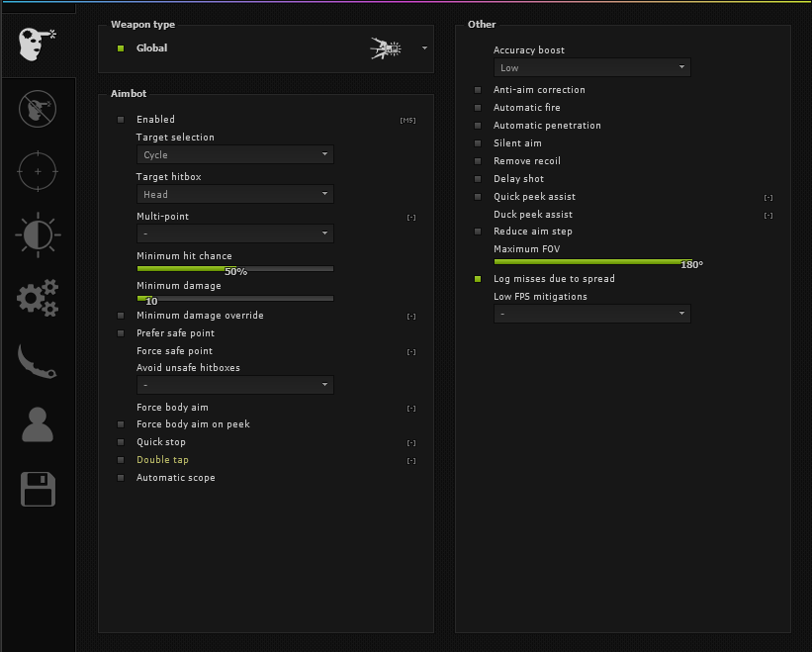
Task: Select the sun-shaped visuals tab icon
Action: pyautogui.click(x=38, y=234)
